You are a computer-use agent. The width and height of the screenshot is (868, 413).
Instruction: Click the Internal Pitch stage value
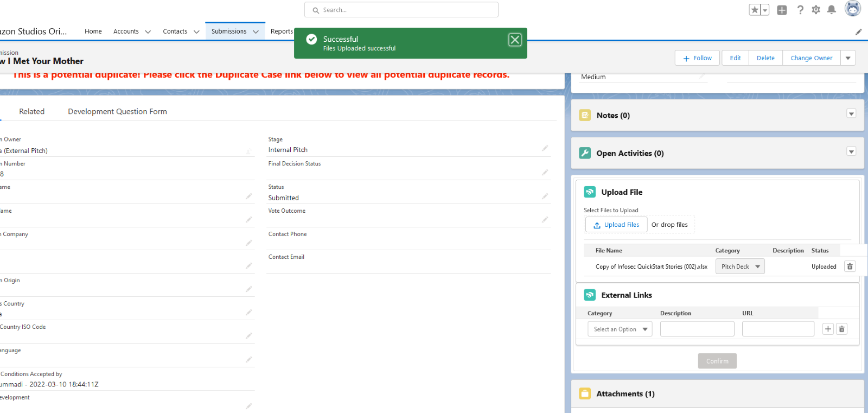[288, 150]
